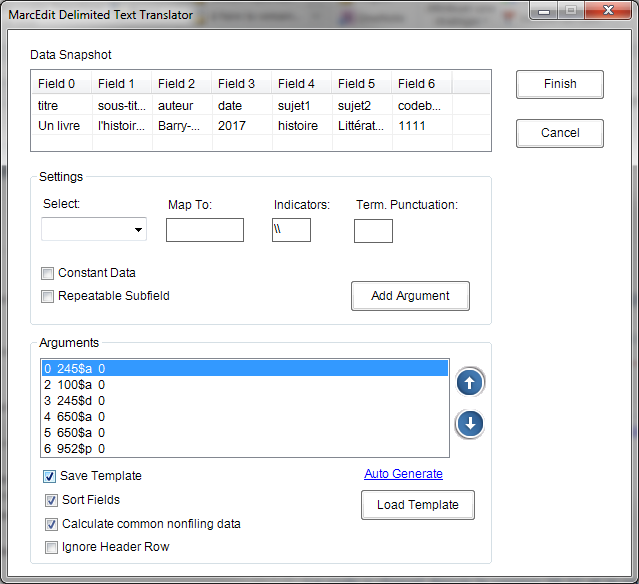This screenshot has height=584, width=639.
Task: Select the 'Un livre' cell
Action: pyautogui.click(x=62, y=126)
